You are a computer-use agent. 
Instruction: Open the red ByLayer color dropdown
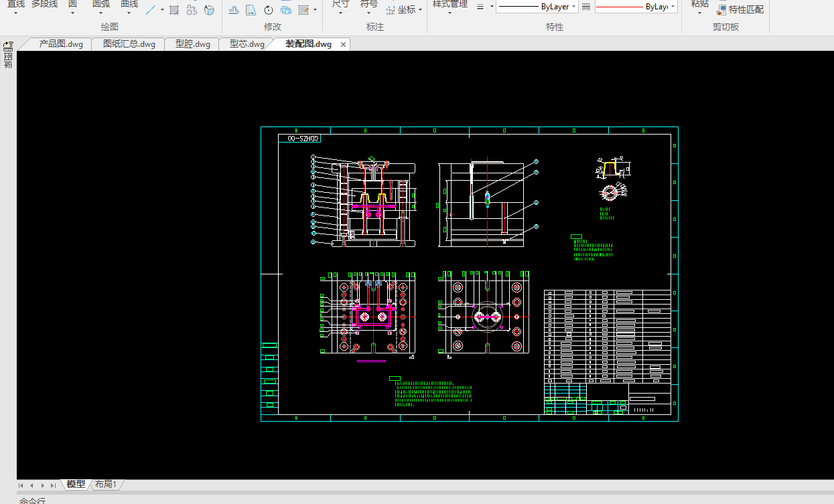tap(636, 7)
